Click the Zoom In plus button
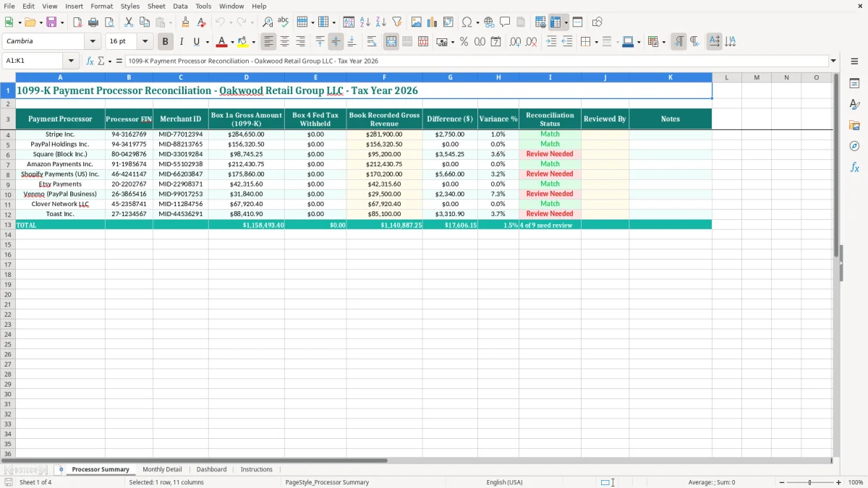The height and width of the screenshot is (488, 868). (x=839, y=482)
